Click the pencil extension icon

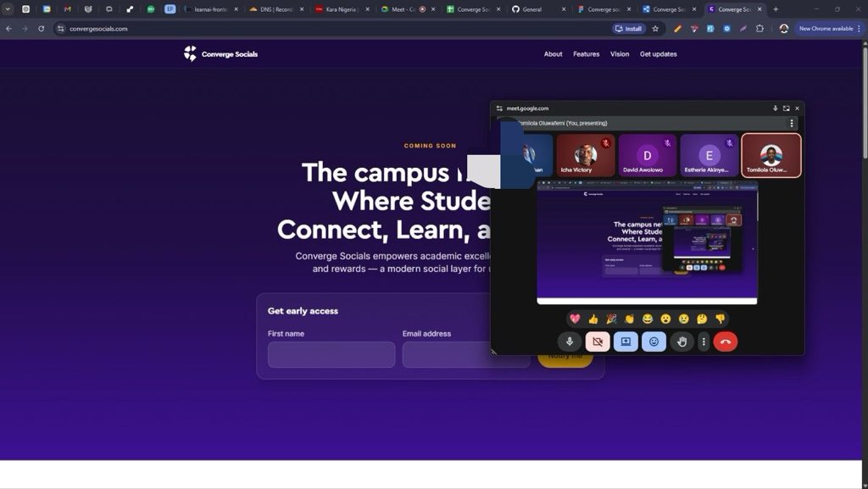pos(677,29)
